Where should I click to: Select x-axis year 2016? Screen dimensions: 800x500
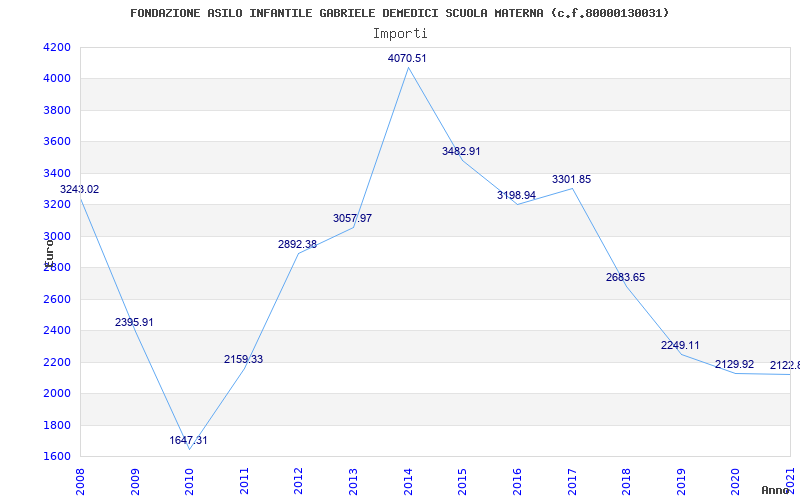(517, 481)
